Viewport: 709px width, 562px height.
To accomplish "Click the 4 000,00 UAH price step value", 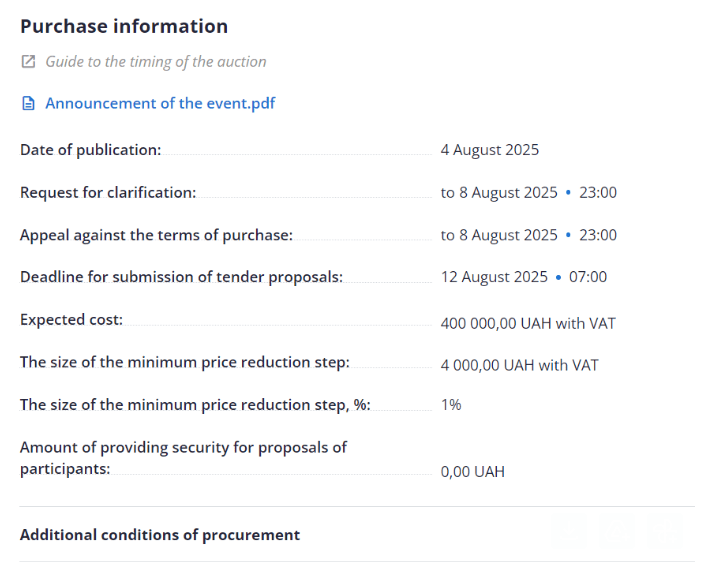I will click(x=519, y=365).
